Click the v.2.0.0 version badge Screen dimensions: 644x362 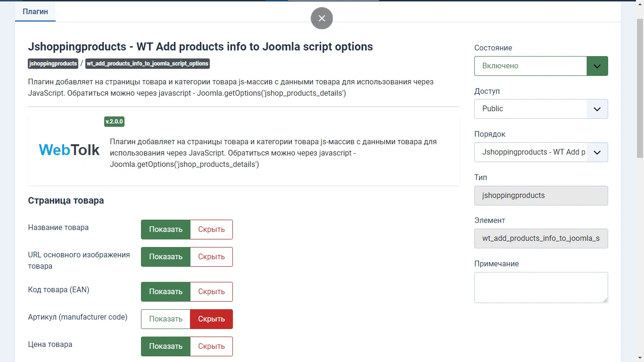click(114, 122)
